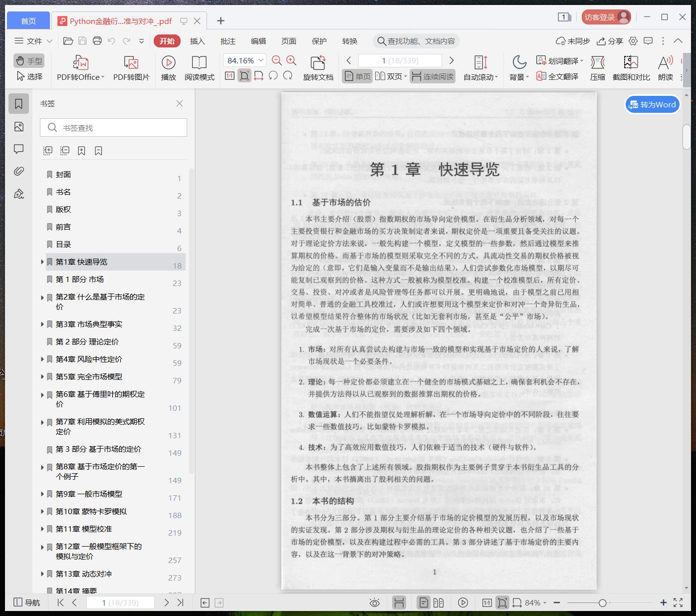Go to the previous page arrow
696x616 pixels.
point(349,60)
